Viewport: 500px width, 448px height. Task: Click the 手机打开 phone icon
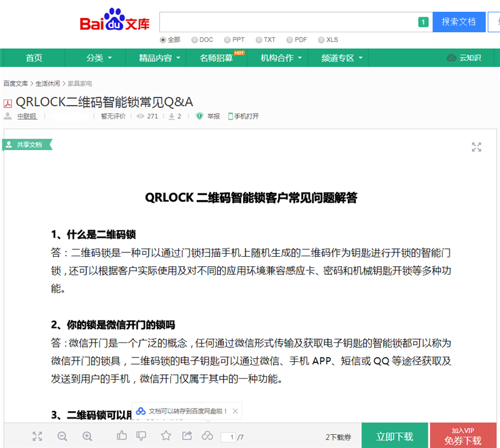[x=231, y=116]
